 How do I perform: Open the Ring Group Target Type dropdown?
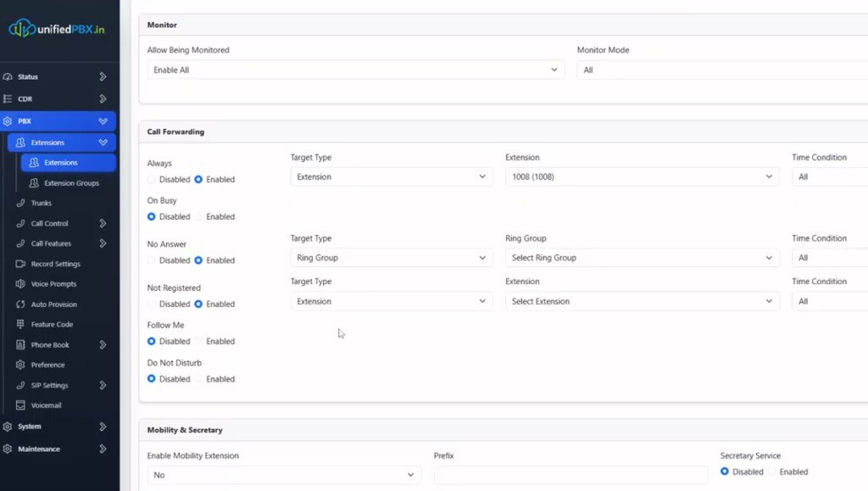tap(392, 258)
